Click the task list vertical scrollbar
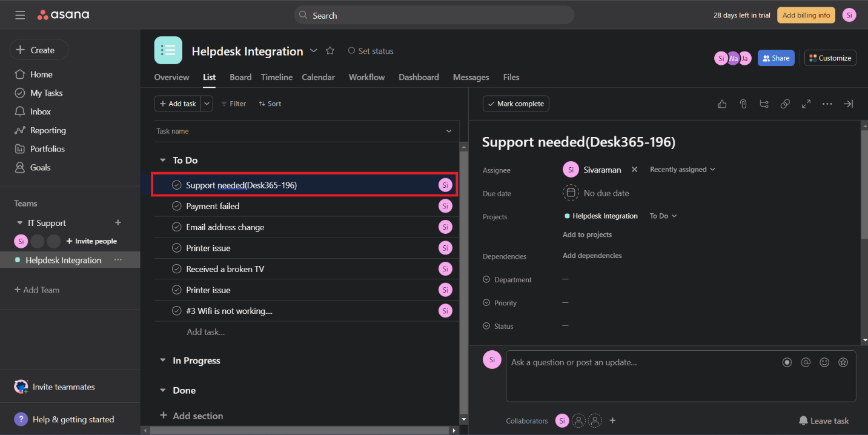Screen dimensions: 868x435 pos(464,283)
